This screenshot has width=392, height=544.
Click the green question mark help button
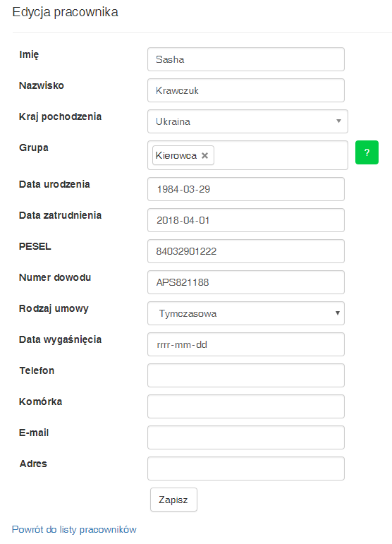[367, 152]
